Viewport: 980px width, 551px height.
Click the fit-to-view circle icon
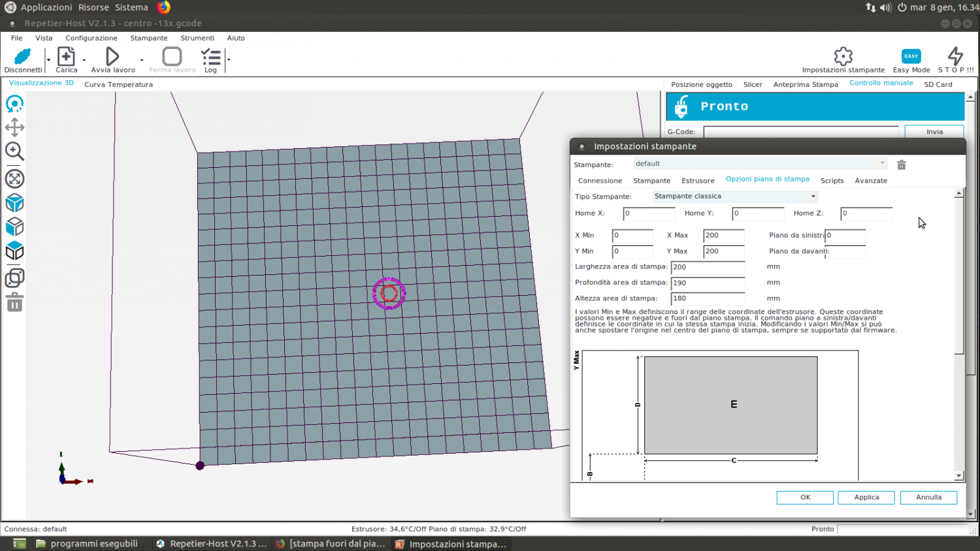14,178
